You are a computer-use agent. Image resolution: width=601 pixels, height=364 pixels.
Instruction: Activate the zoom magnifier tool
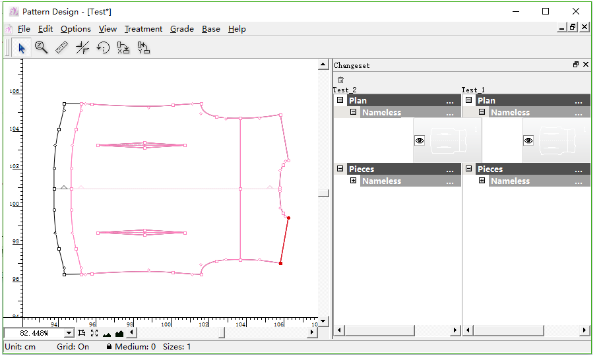point(42,47)
